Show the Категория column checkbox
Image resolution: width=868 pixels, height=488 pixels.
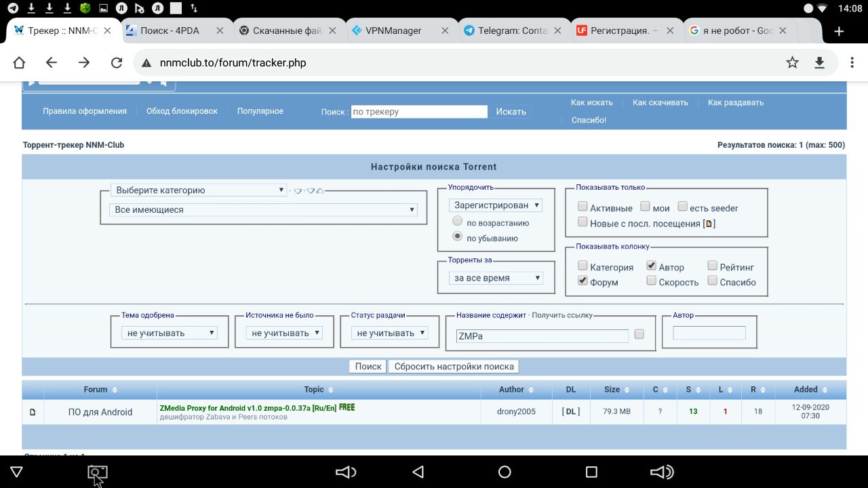click(583, 266)
